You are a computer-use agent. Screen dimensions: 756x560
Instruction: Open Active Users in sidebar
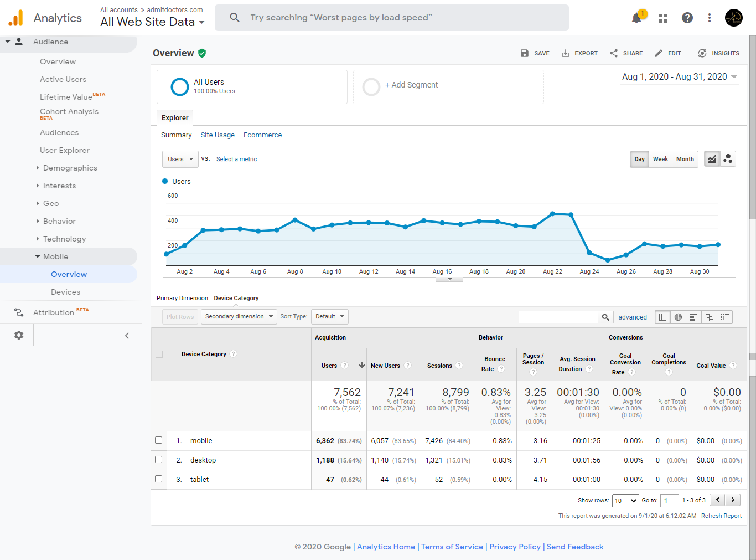point(63,79)
